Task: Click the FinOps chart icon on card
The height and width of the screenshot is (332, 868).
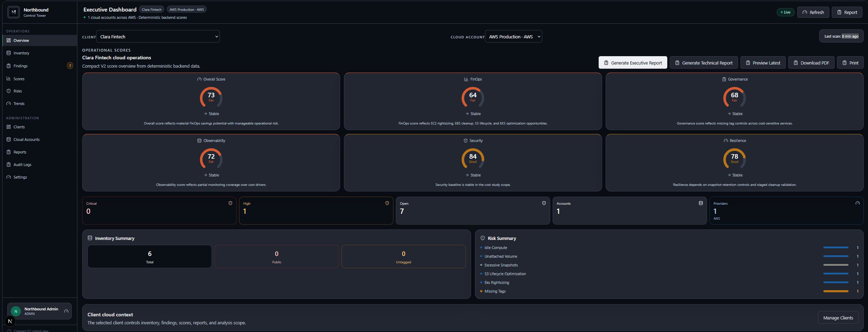Action: (466, 79)
